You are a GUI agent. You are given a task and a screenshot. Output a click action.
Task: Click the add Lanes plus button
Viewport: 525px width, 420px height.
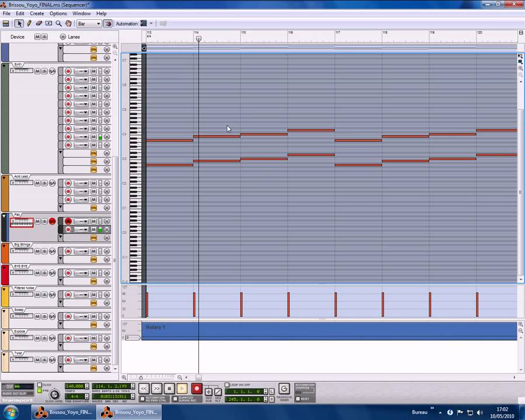click(x=62, y=37)
